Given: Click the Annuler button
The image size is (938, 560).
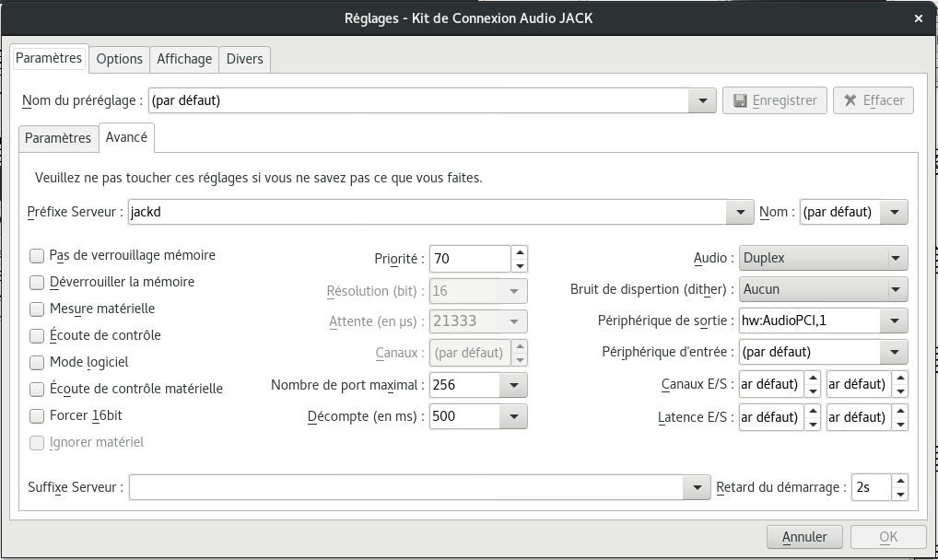Looking at the screenshot, I should (804, 537).
